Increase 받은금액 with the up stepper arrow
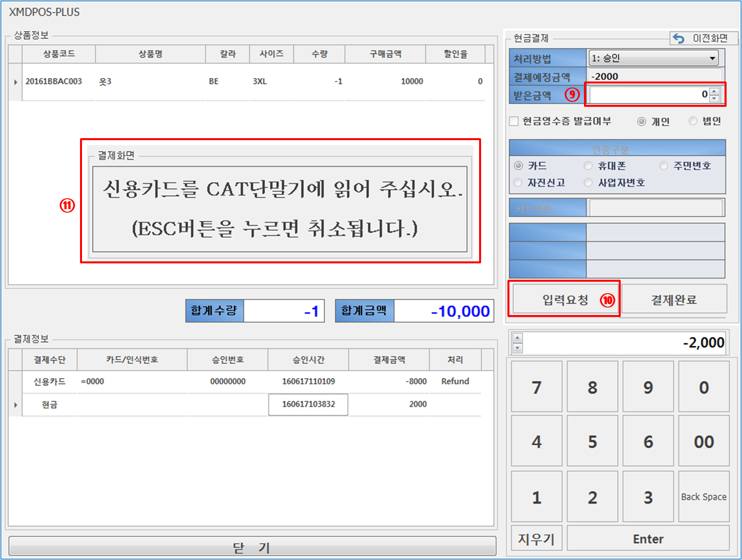 tap(714, 91)
